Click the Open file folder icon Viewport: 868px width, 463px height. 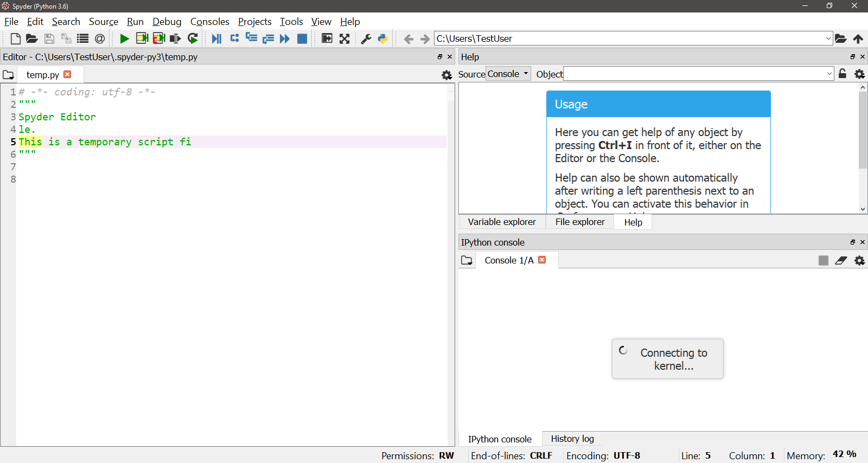[32, 38]
